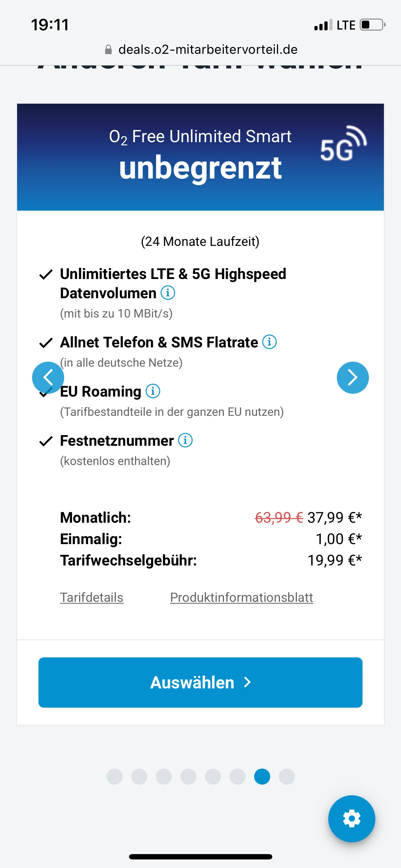Select the last carousel dot
The height and width of the screenshot is (868, 401).
click(x=287, y=776)
